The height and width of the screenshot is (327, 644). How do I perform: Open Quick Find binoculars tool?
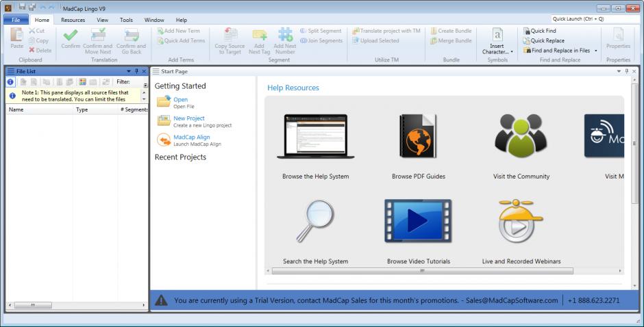tap(540, 31)
